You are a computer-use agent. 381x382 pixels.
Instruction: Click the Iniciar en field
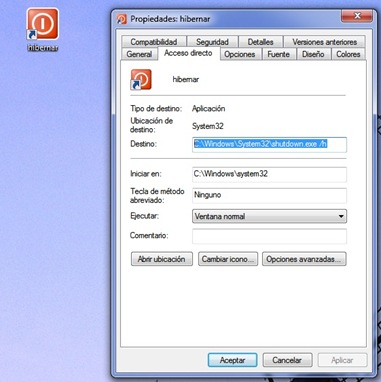[x=269, y=174]
